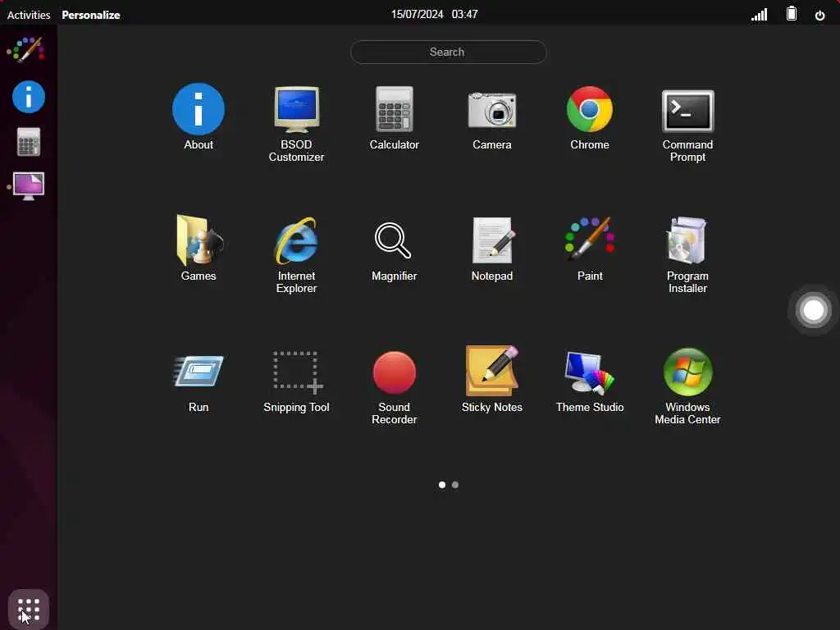Image resolution: width=840 pixels, height=630 pixels.
Task: Open the Personalize app menu
Action: click(91, 15)
